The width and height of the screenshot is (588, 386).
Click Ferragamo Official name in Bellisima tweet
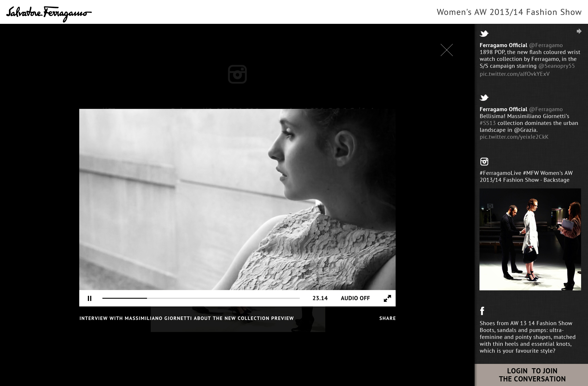coord(503,109)
